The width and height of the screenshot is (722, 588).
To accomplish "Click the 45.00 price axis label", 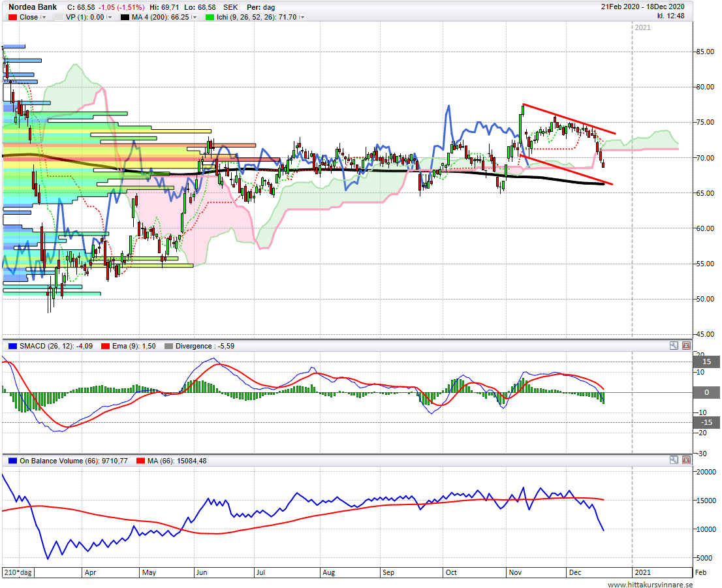I will pos(705,334).
